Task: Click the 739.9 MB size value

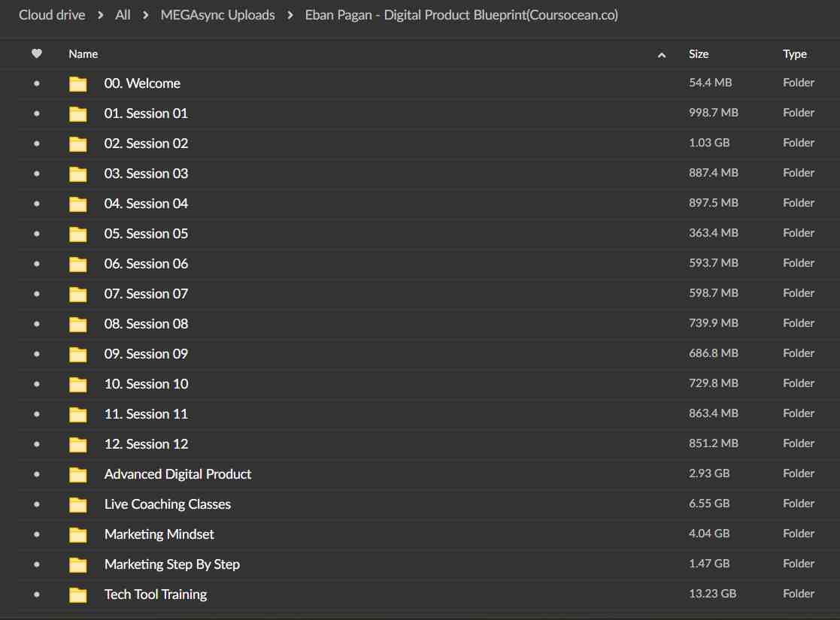Action: point(714,323)
